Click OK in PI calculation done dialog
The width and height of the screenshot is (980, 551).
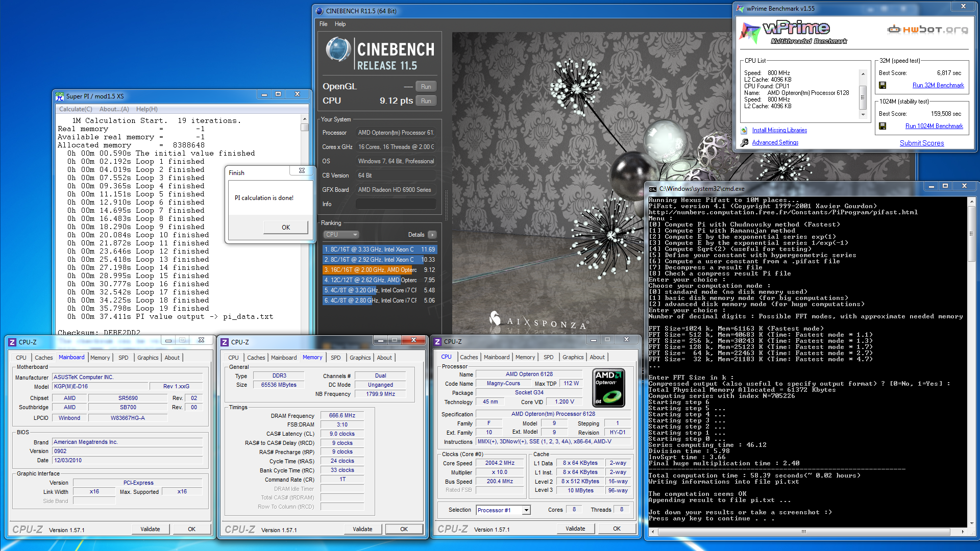pyautogui.click(x=286, y=228)
